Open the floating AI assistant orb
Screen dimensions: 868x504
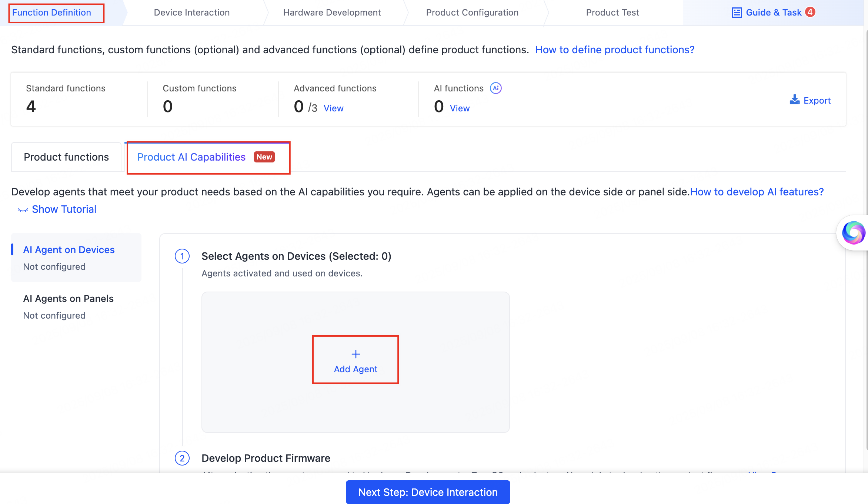tap(853, 233)
